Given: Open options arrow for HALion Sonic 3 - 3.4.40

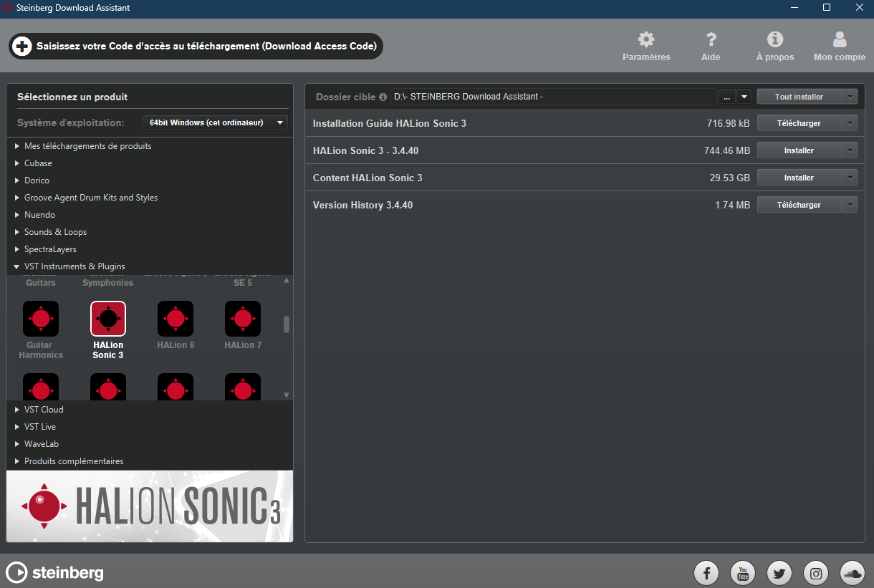Looking at the screenshot, I should point(850,150).
